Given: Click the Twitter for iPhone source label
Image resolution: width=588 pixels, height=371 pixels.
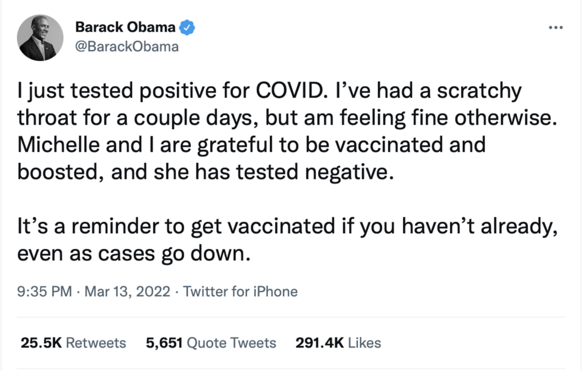Looking at the screenshot, I should [240, 292].
